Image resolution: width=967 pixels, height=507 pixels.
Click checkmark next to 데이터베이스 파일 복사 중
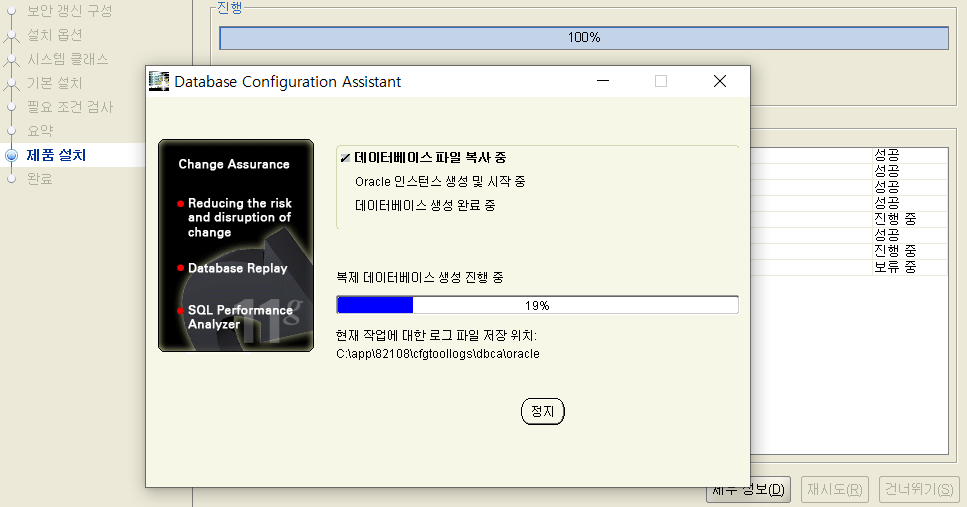[345, 158]
